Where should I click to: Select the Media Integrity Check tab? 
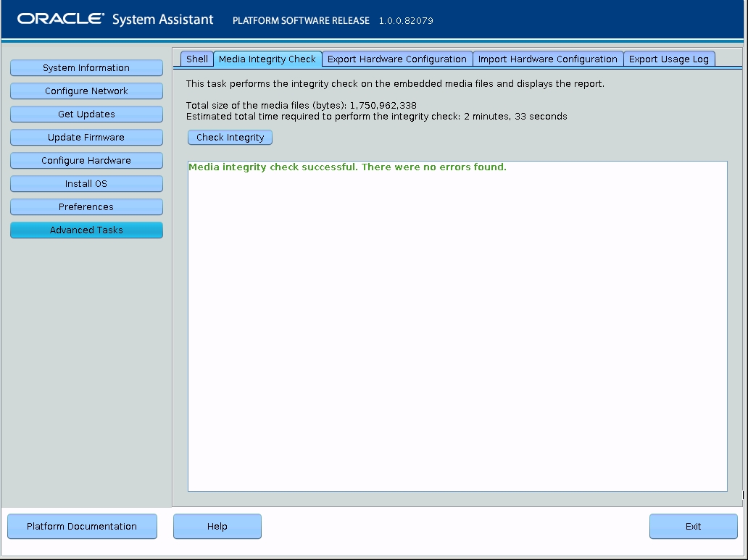click(x=267, y=59)
